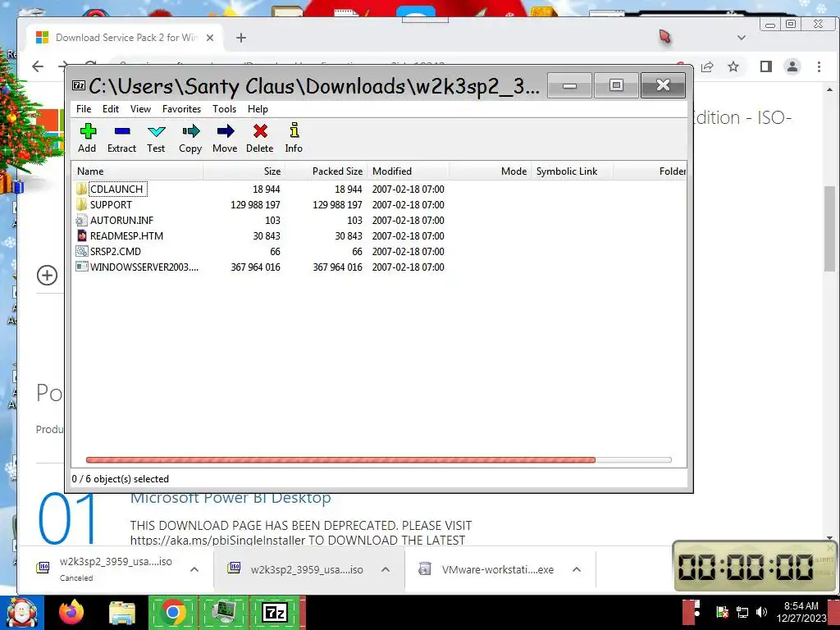Open Info from the 7-Zip toolbar
The height and width of the screenshot is (630, 840).
click(x=294, y=130)
